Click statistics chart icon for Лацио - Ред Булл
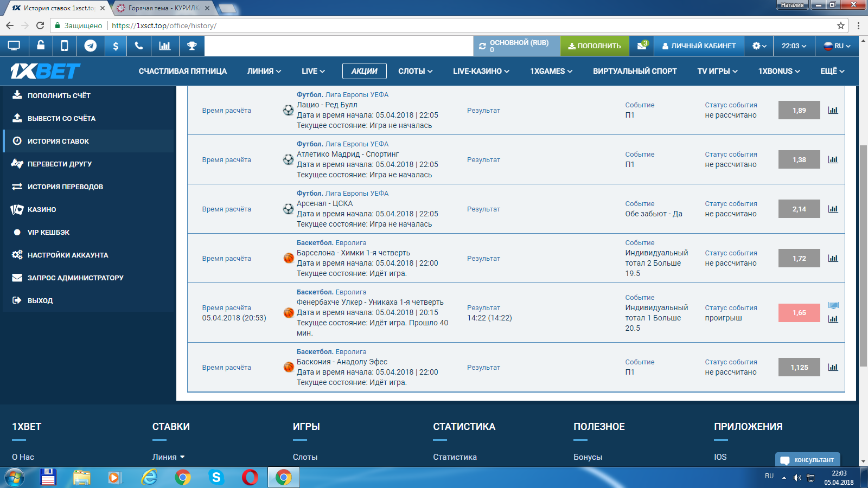This screenshot has height=488, width=868. click(x=833, y=111)
